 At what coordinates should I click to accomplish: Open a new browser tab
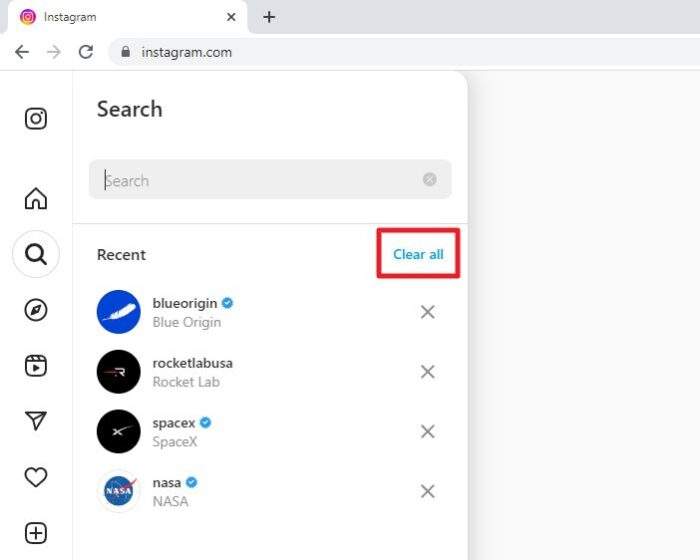point(269,17)
